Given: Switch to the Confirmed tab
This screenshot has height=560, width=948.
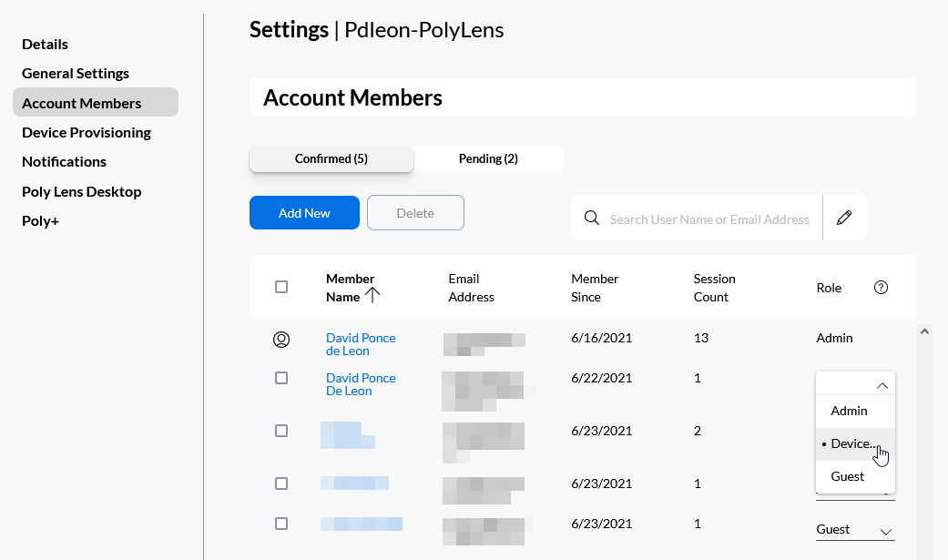Looking at the screenshot, I should (331, 158).
